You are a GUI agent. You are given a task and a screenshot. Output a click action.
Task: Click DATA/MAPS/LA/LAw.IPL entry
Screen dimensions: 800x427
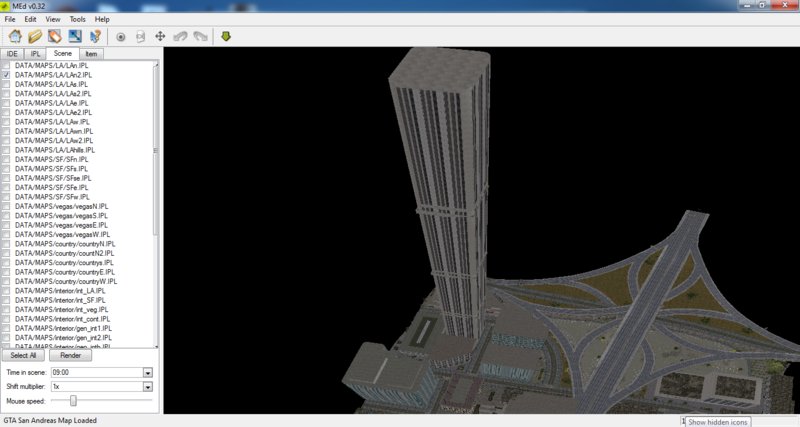pos(52,122)
